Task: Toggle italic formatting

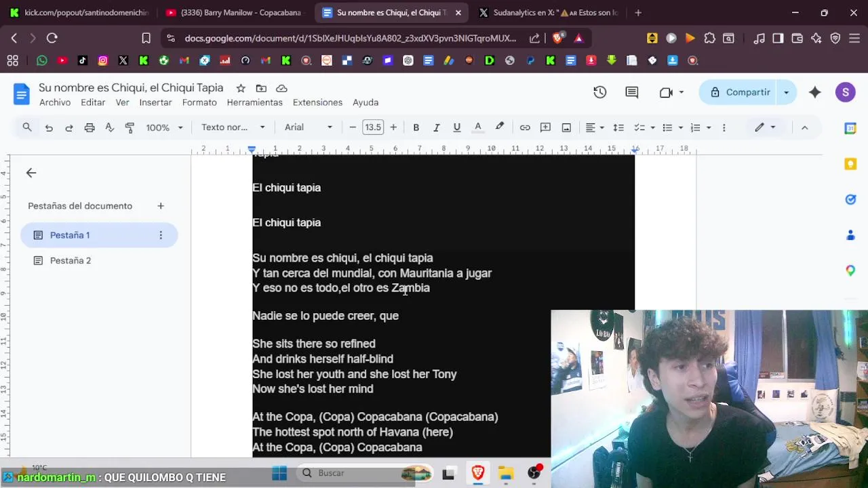Action: 437,127
